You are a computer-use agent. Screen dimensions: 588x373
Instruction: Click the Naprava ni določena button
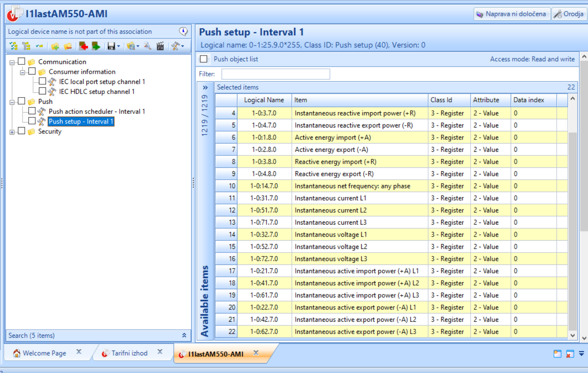coord(512,14)
